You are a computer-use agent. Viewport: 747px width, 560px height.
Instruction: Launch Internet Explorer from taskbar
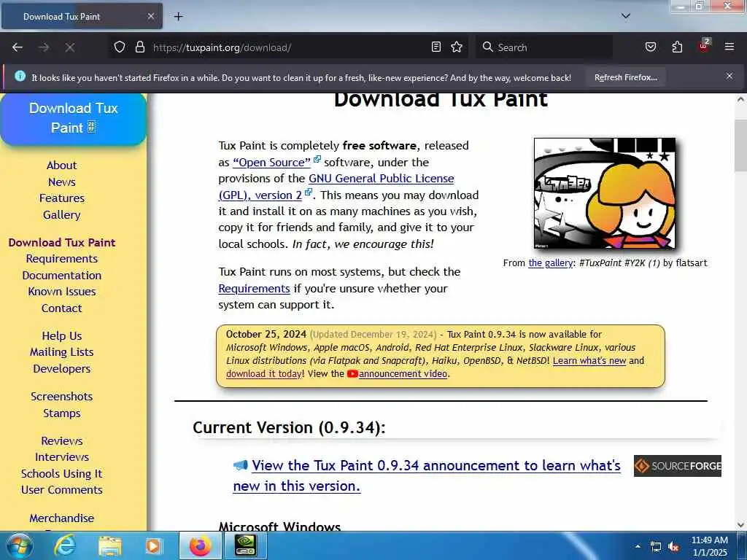pyautogui.click(x=65, y=545)
